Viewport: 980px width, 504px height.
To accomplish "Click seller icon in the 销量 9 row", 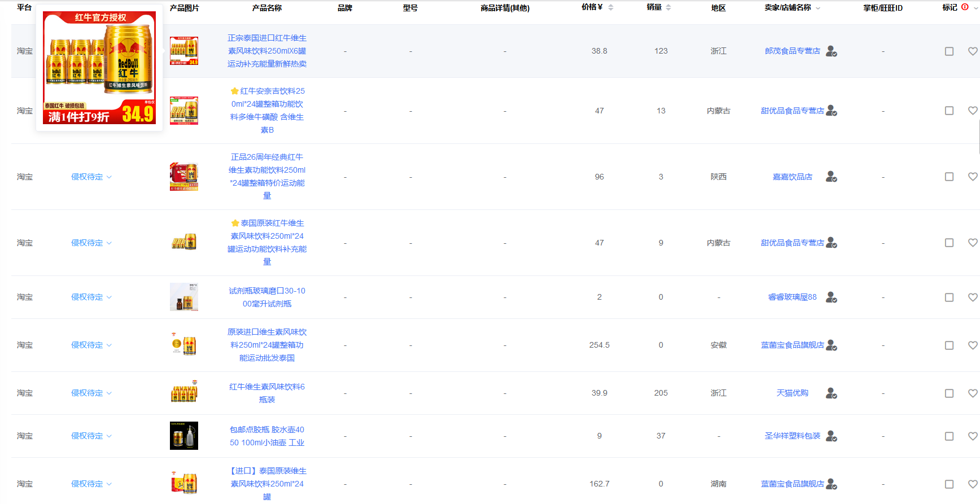I will [x=831, y=243].
